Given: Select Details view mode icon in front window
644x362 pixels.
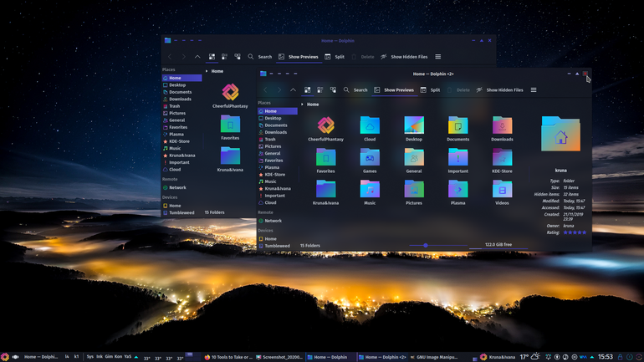Looking at the screenshot, I should click(333, 90).
